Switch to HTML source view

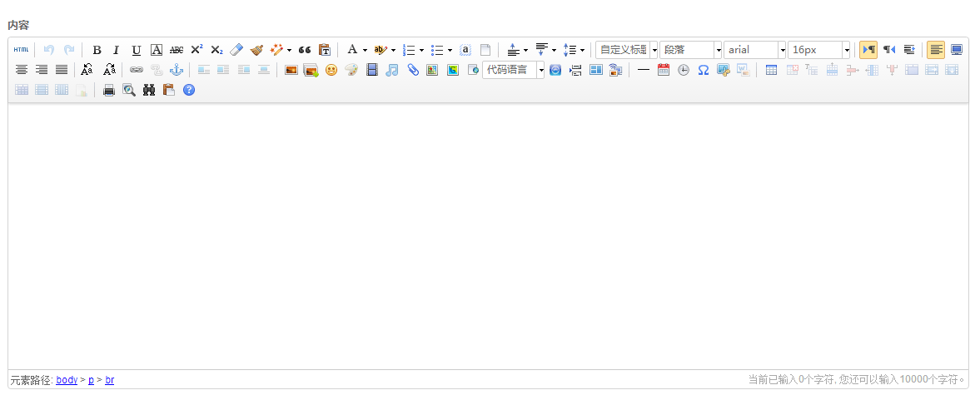point(21,50)
